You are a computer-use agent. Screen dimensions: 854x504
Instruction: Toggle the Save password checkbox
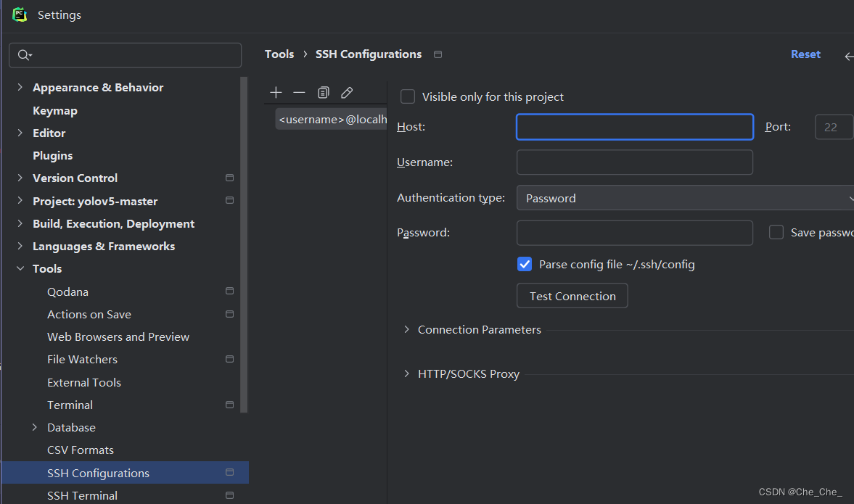pos(776,232)
